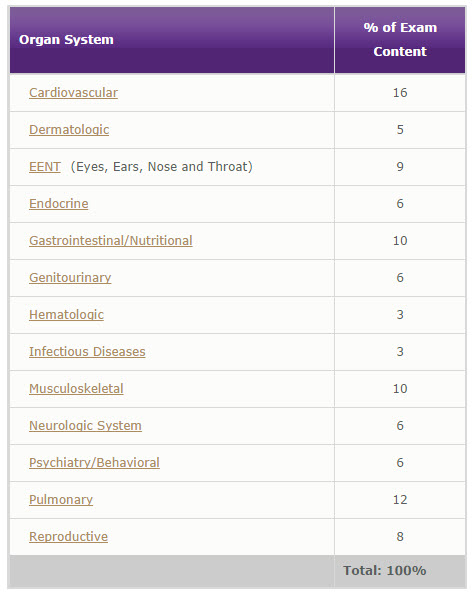Open the Genitourinary link
The height and width of the screenshot is (598, 475).
pyautogui.click(x=70, y=278)
